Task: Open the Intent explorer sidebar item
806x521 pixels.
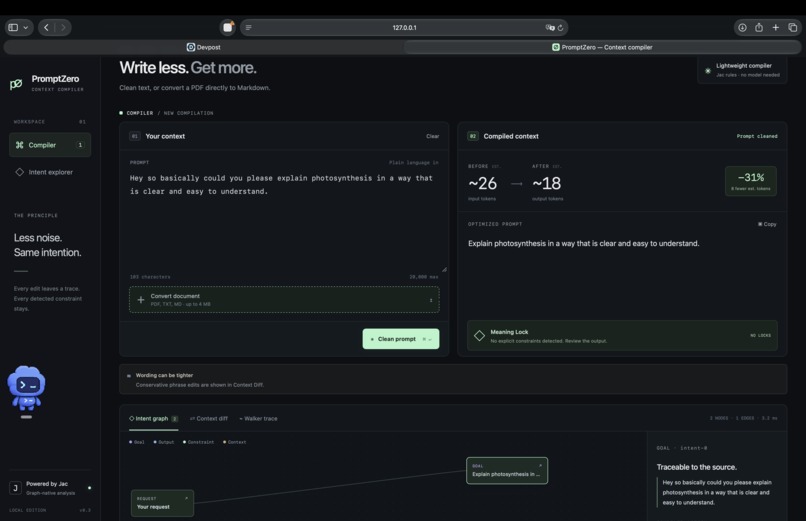Action: (50, 172)
